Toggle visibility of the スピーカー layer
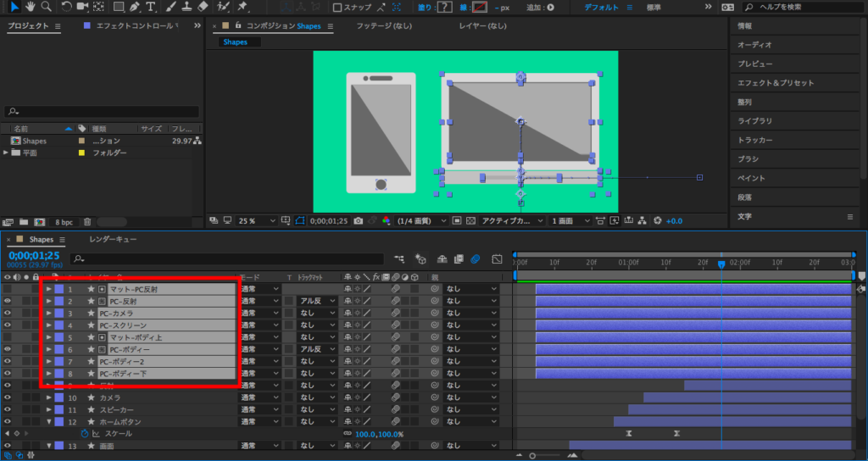868x461 pixels. 8,409
